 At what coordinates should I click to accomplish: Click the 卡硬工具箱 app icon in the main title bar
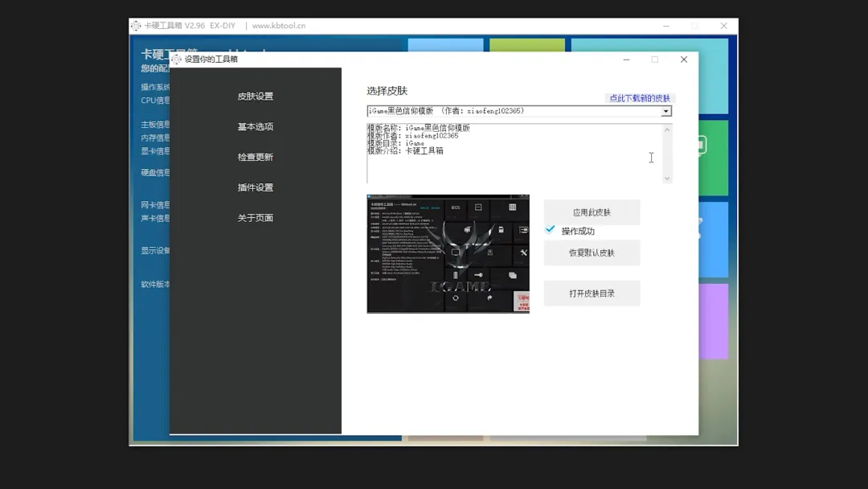pyautogui.click(x=135, y=25)
